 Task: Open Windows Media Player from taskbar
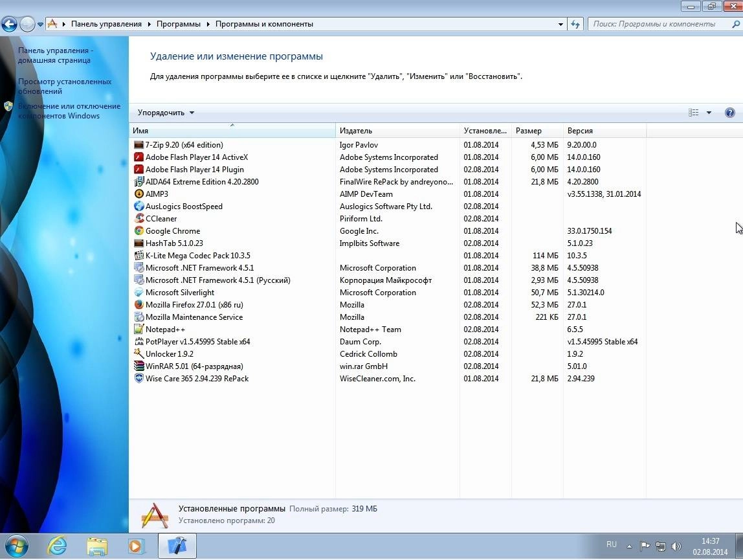(x=137, y=546)
